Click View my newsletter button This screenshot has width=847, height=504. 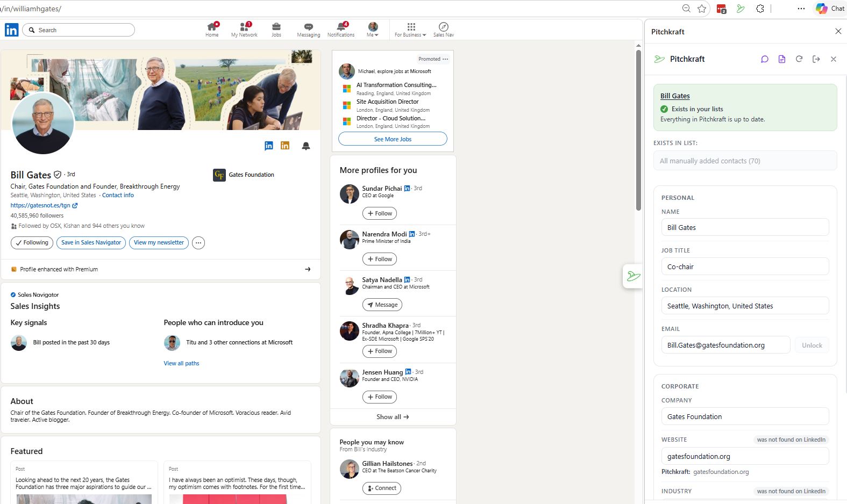point(159,243)
